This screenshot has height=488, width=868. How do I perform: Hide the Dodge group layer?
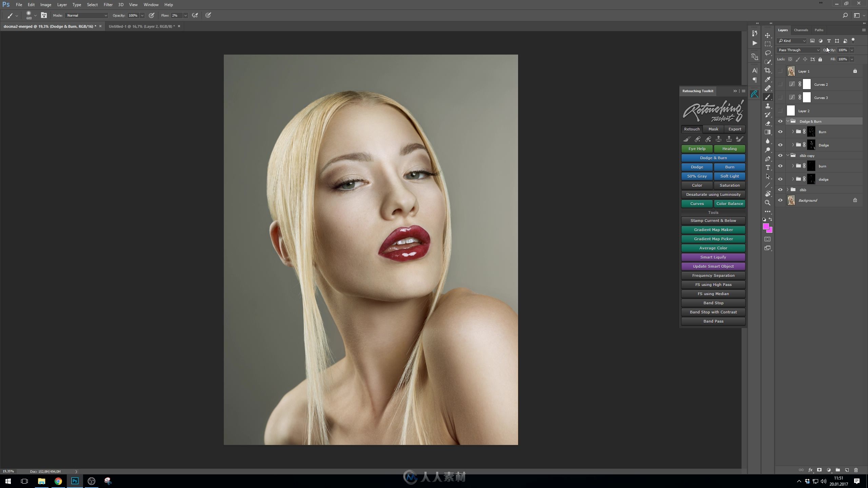pyautogui.click(x=780, y=145)
